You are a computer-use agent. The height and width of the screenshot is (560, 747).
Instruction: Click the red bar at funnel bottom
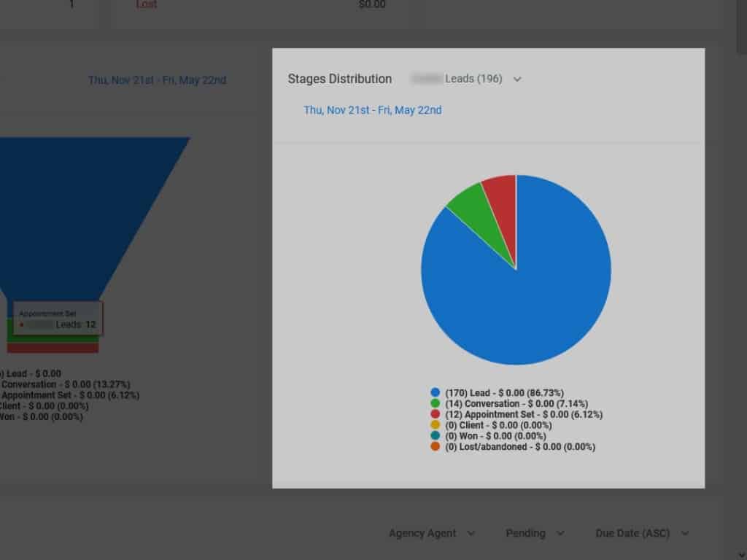(x=53, y=348)
